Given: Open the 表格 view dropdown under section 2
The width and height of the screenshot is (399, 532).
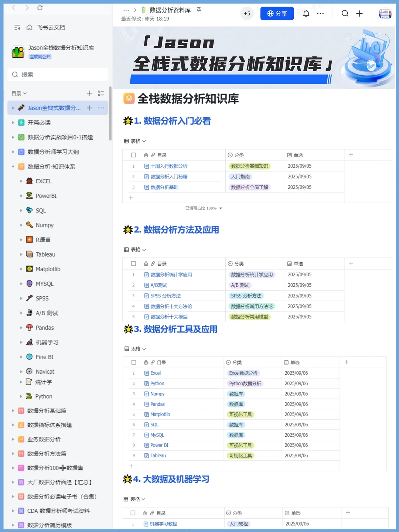Looking at the screenshot, I should (135, 250).
